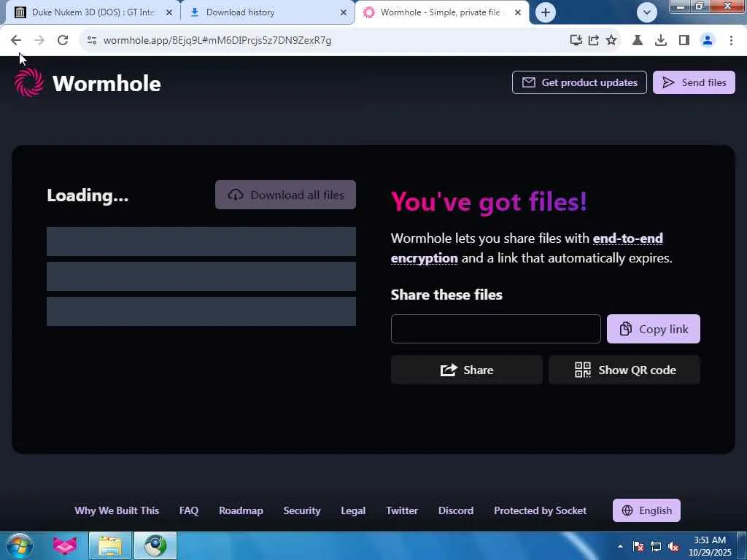Bookmark this page with the star icon
The height and width of the screenshot is (560, 747).
pos(611,41)
